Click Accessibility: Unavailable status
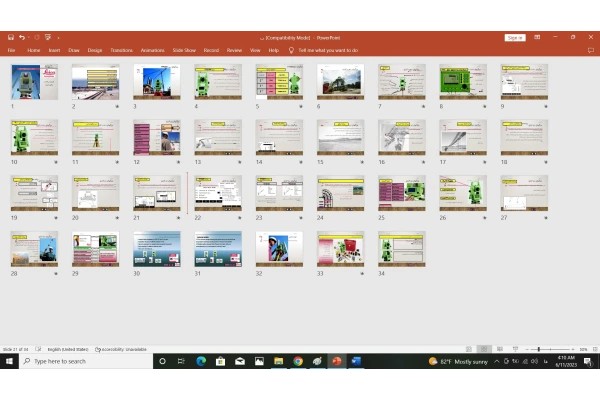Image resolution: width=600 pixels, height=400 pixels. 121,349
